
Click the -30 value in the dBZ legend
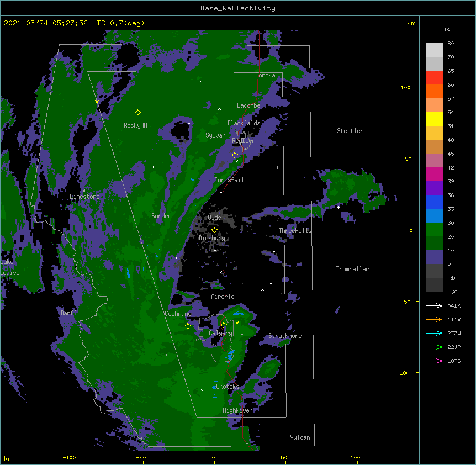(x=452, y=292)
